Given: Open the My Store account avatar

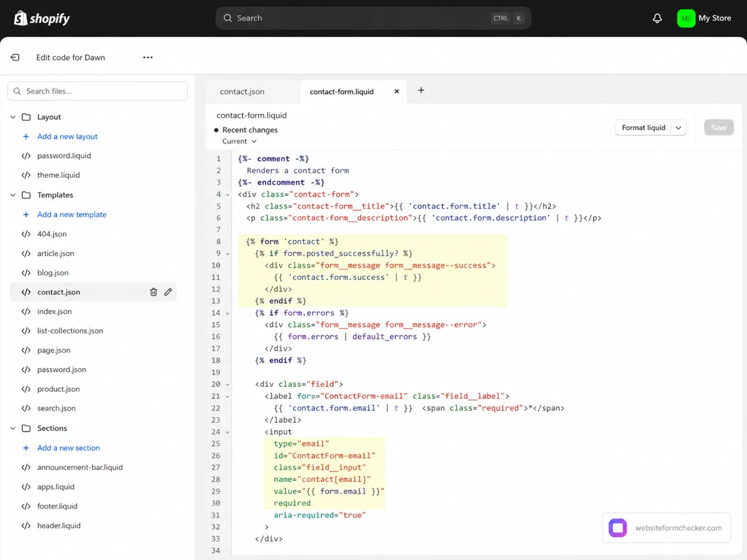Looking at the screenshot, I should [686, 18].
